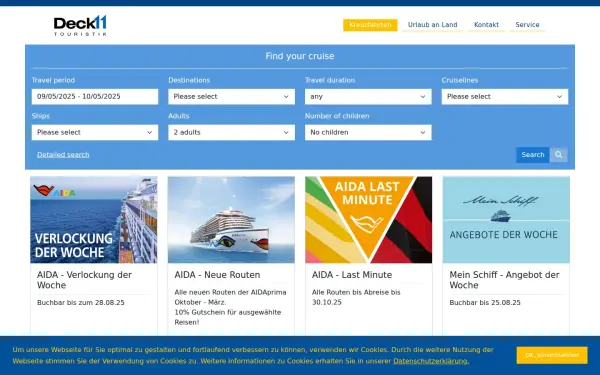Click the Travel period date field
600x375 pixels.
[95, 97]
